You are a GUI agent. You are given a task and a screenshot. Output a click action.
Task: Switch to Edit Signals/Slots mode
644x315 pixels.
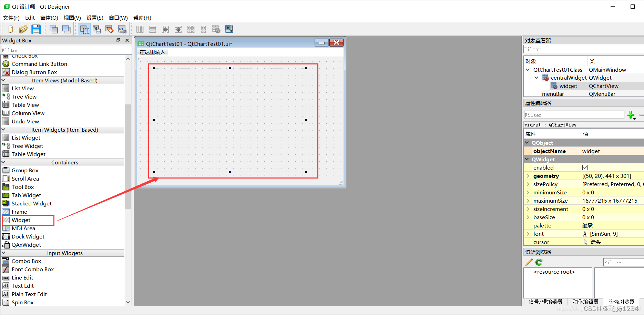tap(97, 29)
